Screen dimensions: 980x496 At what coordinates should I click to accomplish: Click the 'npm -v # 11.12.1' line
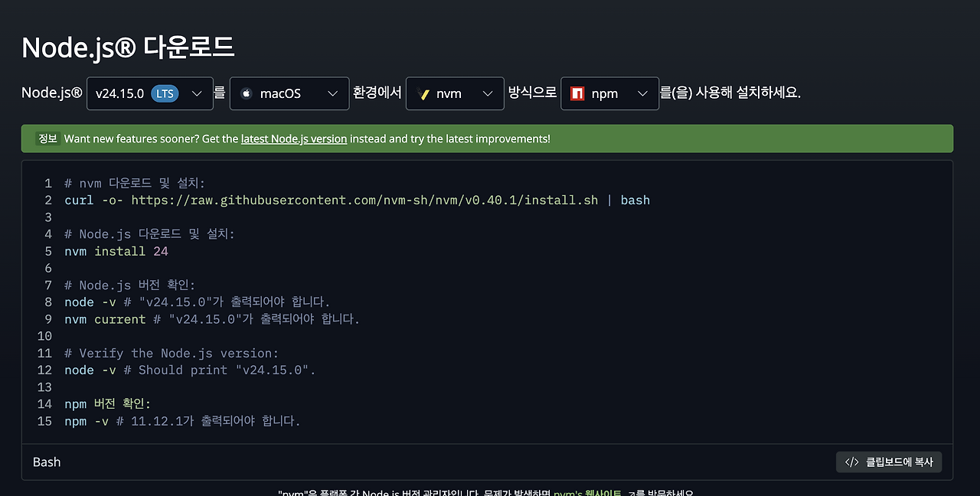(x=182, y=421)
